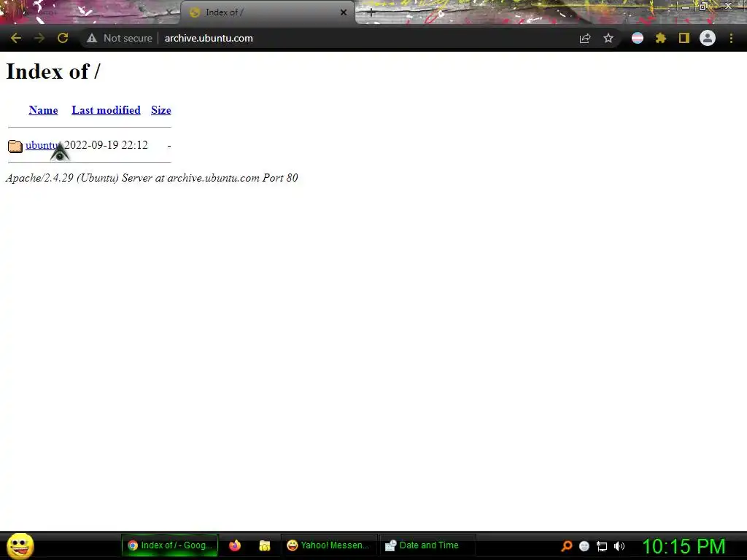Image resolution: width=747 pixels, height=560 pixels.
Task: Sort listing by Name
Action: (43, 110)
